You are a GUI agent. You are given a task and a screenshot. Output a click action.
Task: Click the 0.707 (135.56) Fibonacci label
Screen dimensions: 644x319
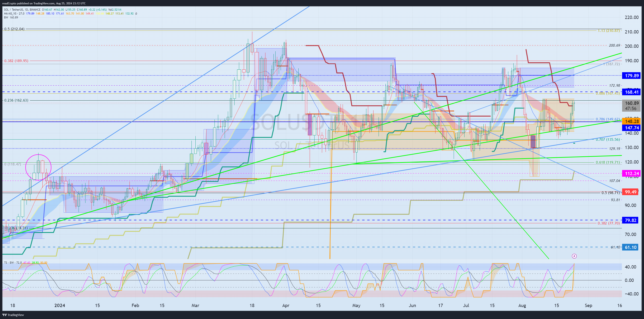pos(608,139)
